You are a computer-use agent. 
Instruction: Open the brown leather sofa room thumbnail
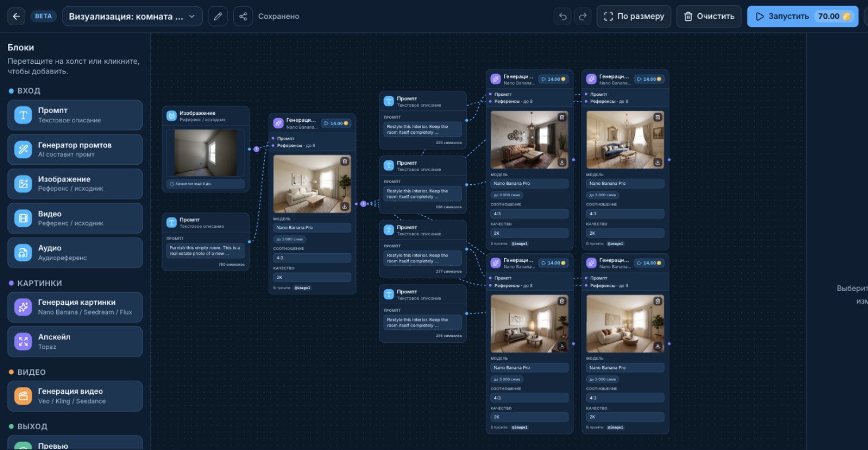528,140
